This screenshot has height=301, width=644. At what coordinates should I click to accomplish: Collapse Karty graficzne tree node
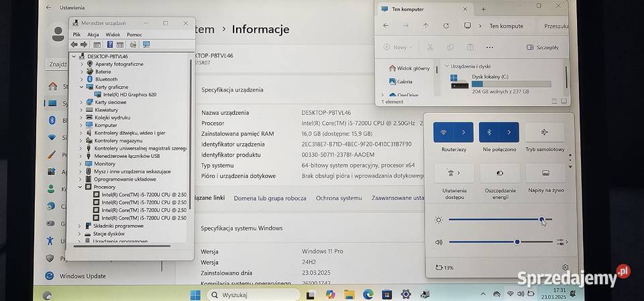pos(81,87)
